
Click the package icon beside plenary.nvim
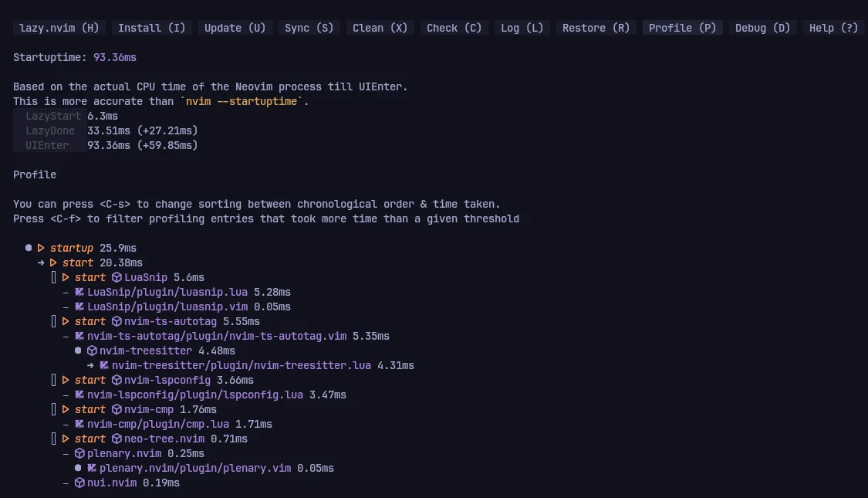(79, 453)
